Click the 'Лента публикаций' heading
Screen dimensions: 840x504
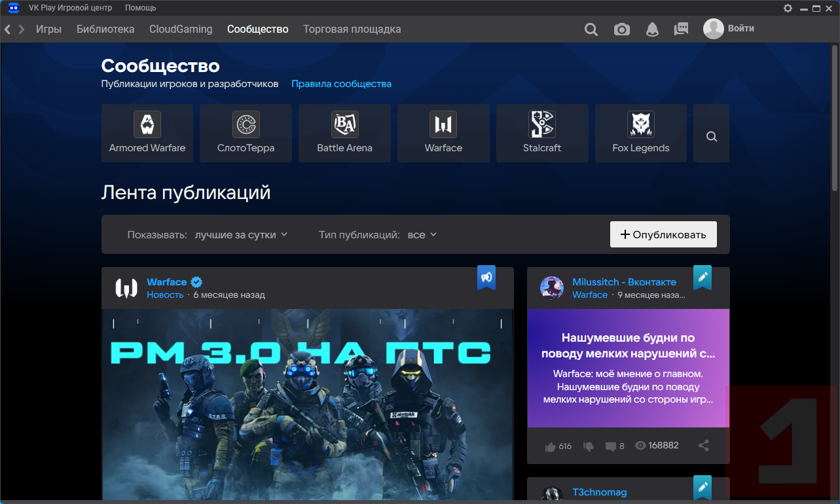[x=186, y=192]
